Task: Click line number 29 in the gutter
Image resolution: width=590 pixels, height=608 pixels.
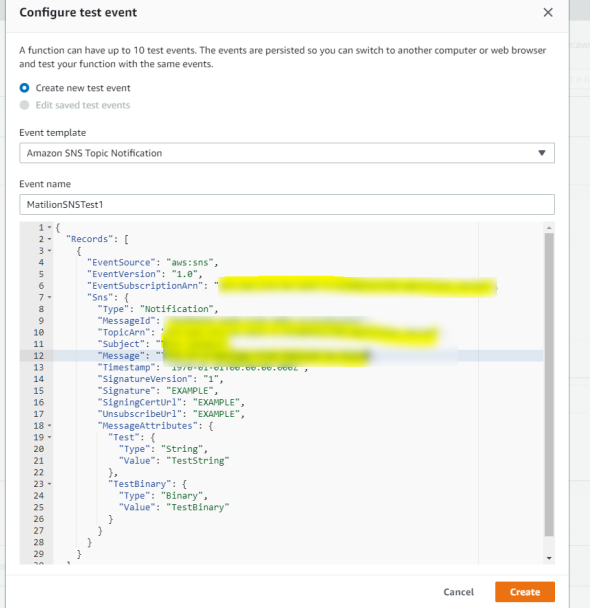Action: 38,554
